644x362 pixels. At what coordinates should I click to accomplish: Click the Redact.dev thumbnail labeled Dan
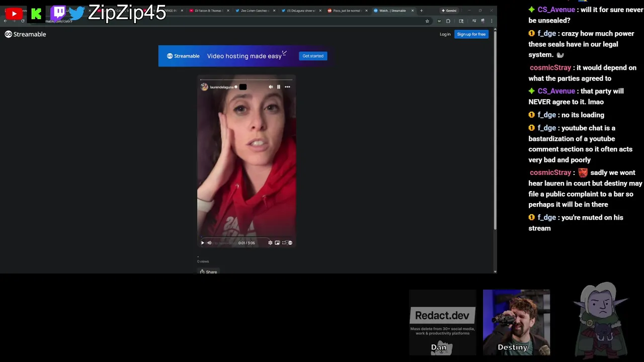coord(442,322)
